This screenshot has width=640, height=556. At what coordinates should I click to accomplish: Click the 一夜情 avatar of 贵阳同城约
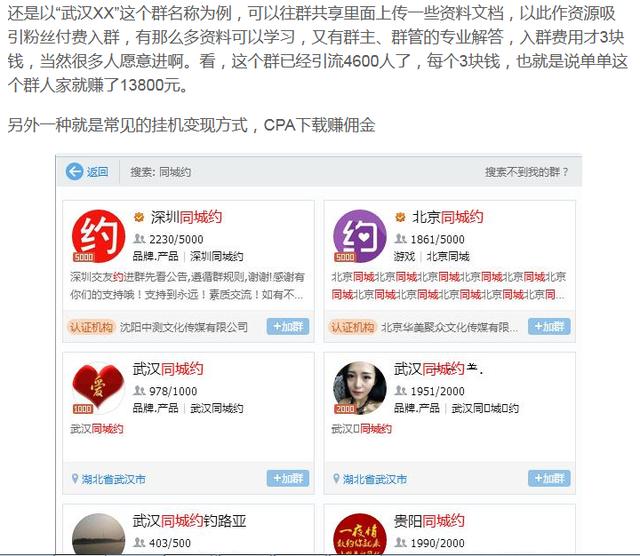point(360,534)
